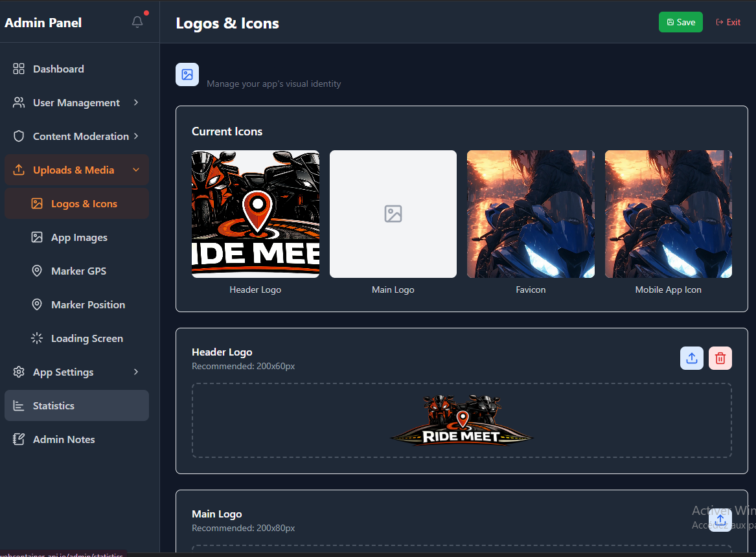Expand the App Settings submenu
Viewport: 756px width, 557px height.
click(136, 372)
